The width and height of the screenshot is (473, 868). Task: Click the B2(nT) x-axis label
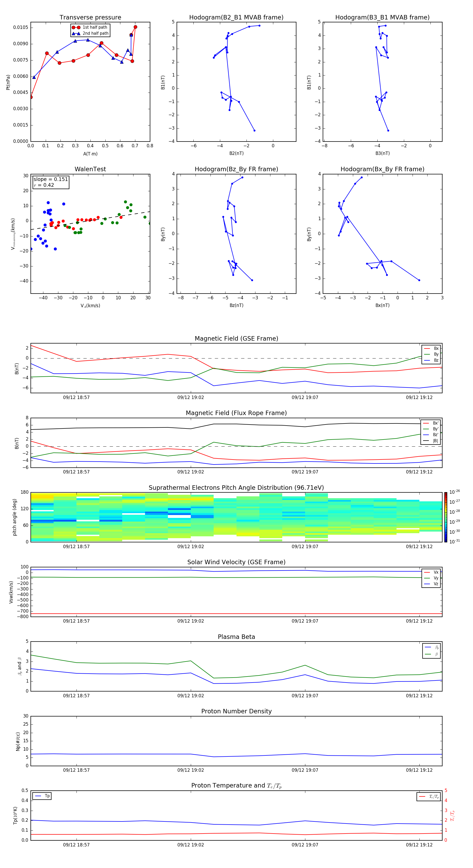(x=236, y=153)
